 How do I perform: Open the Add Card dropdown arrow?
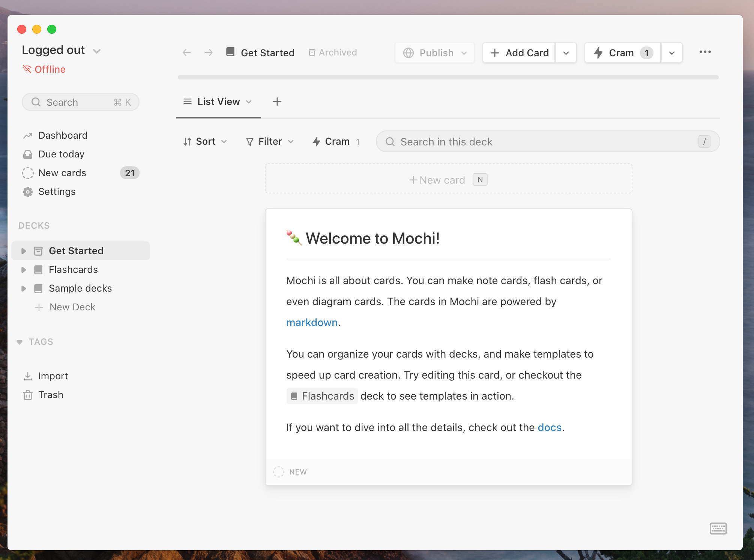pyautogui.click(x=566, y=53)
